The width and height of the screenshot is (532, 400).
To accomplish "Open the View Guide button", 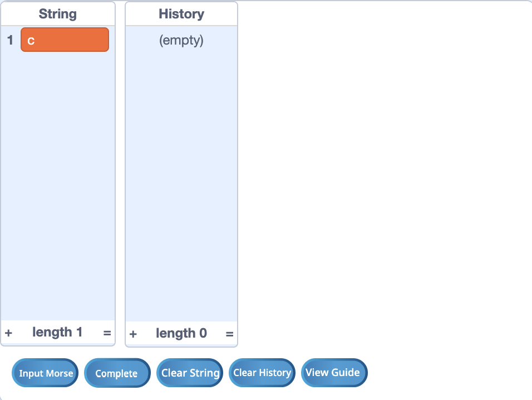I will click(x=334, y=373).
